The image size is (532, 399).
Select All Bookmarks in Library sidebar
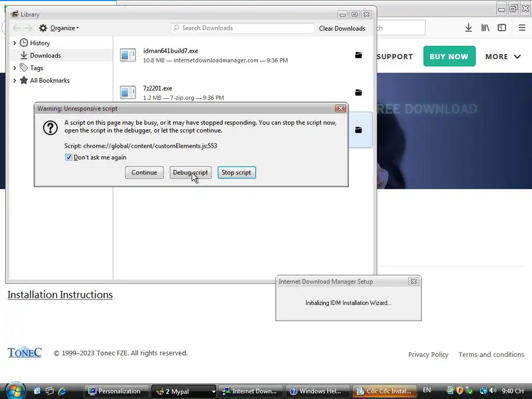click(50, 81)
